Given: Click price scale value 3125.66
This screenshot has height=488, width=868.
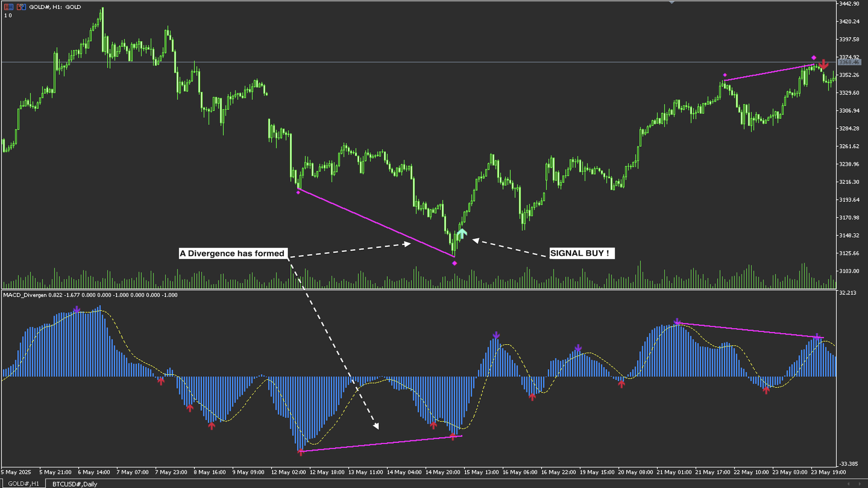Looking at the screenshot, I should coord(849,253).
